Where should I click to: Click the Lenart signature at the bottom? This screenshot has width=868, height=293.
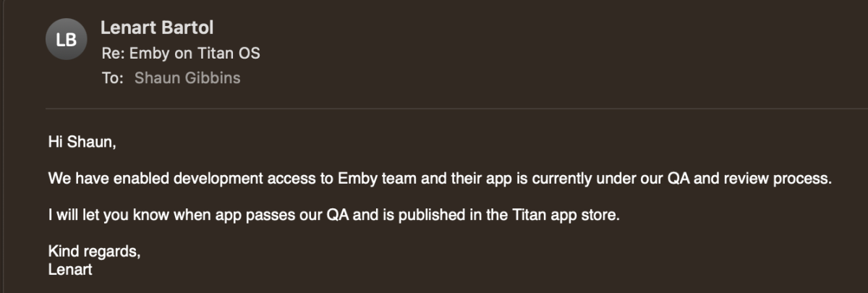(70, 269)
